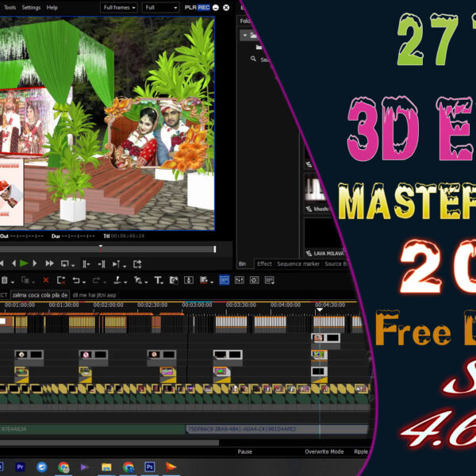The width and height of the screenshot is (476, 476).
Task: Toggle the PLR player mode
Action: tap(190, 7)
